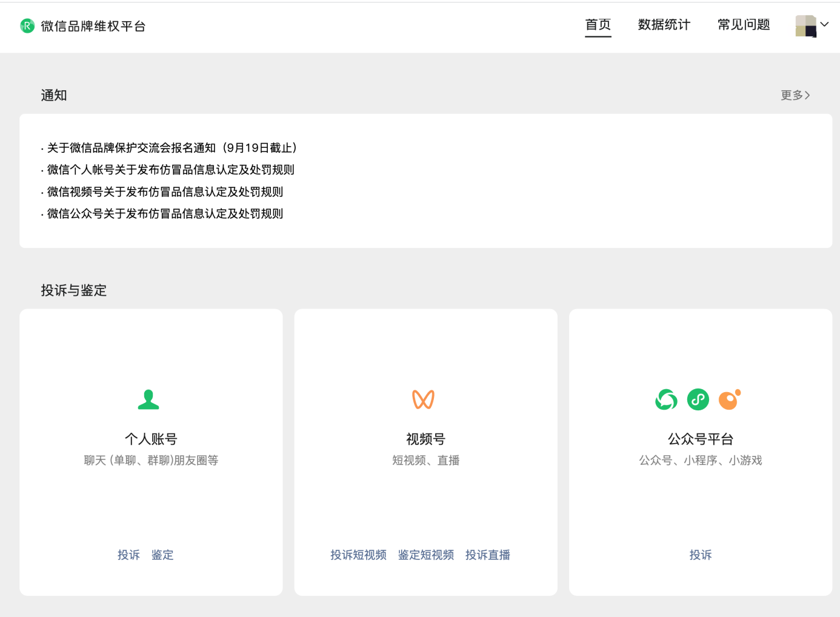Click the green 小程序 mini-program icon

point(698,399)
